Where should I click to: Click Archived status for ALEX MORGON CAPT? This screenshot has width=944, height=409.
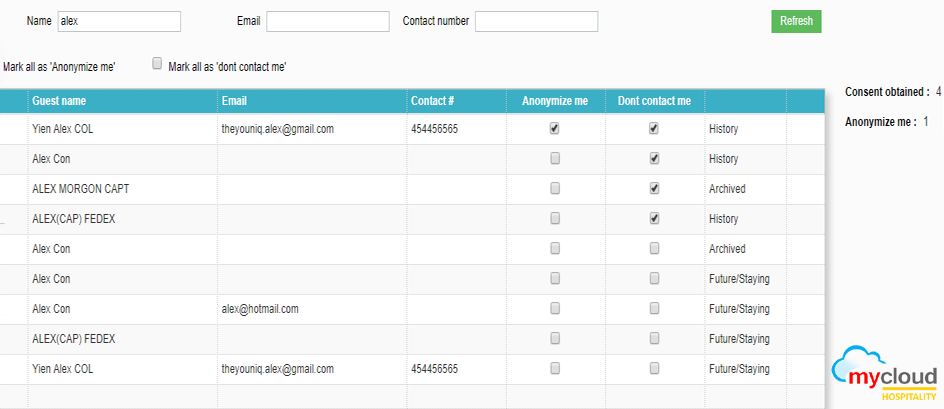[x=727, y=189]
